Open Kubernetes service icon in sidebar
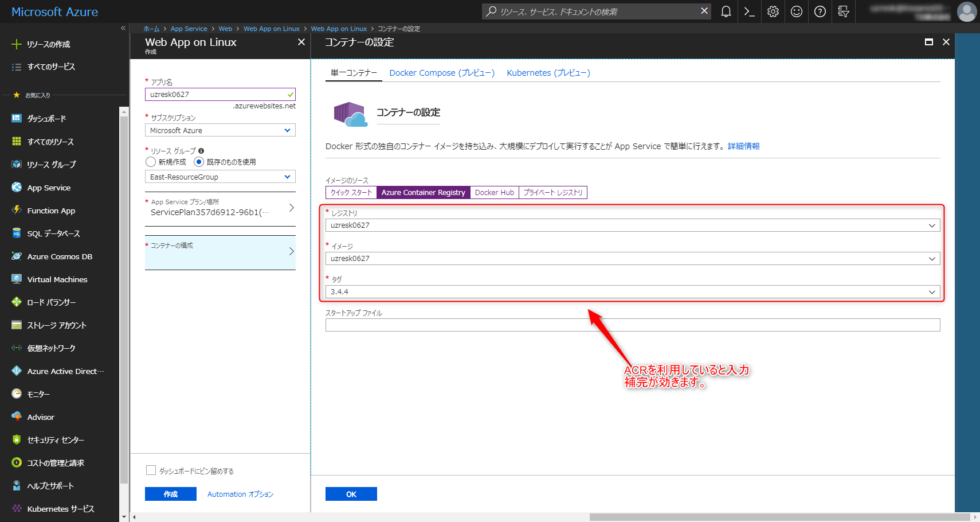Viewport: 980px width, 522px height. 17,508
